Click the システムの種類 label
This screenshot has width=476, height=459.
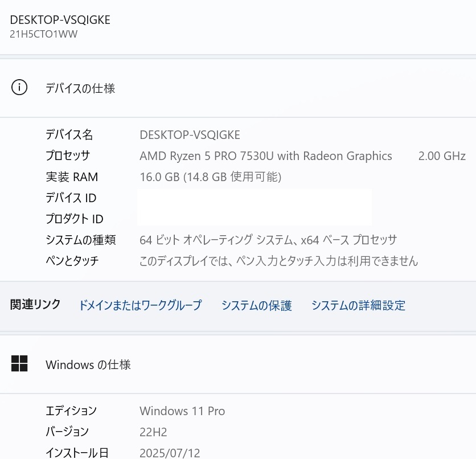(x=81, y=240)
